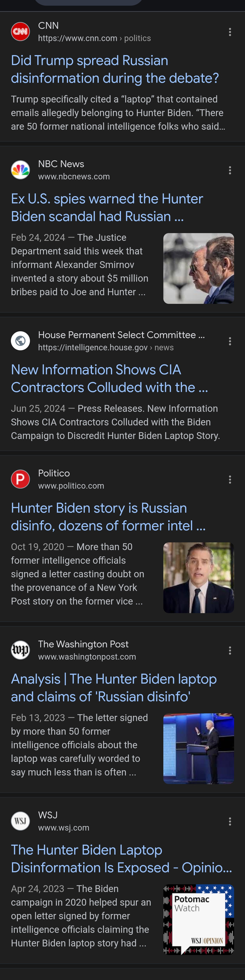Click the Washington Post favicon
This screenshot has width=245, height=980.
pyautogui.click(x=20, y=650)
